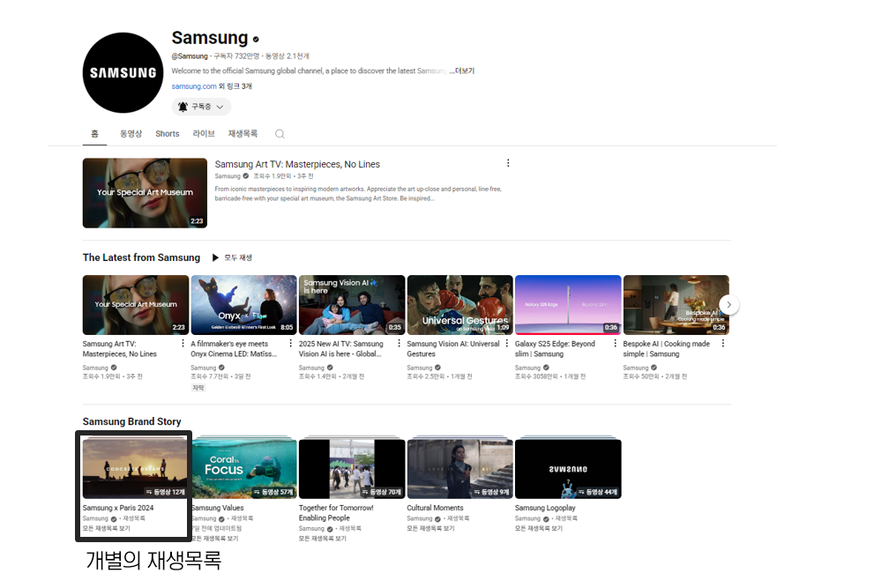Click 'Together for Tomorrow! Enabling People' title
The image size is (889, 588).
pyautogui.click(x=336, y=513)
